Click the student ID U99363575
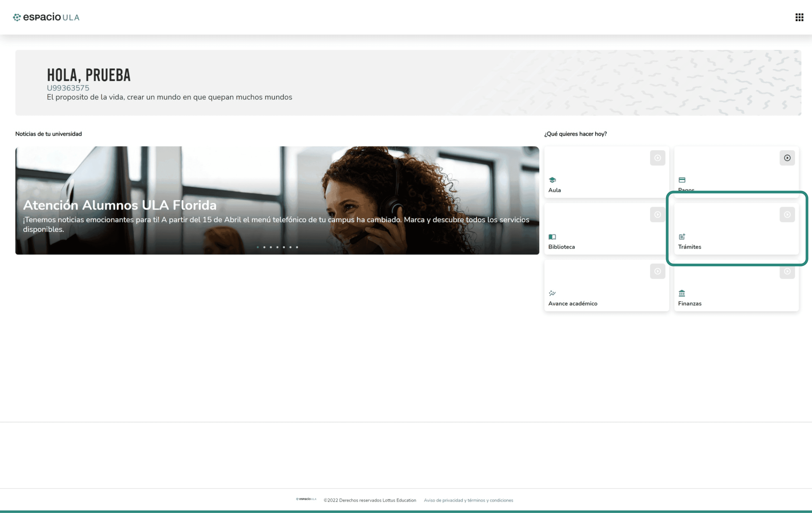The width and height of the screenshot is (812, 513). [x=68, y=88]
